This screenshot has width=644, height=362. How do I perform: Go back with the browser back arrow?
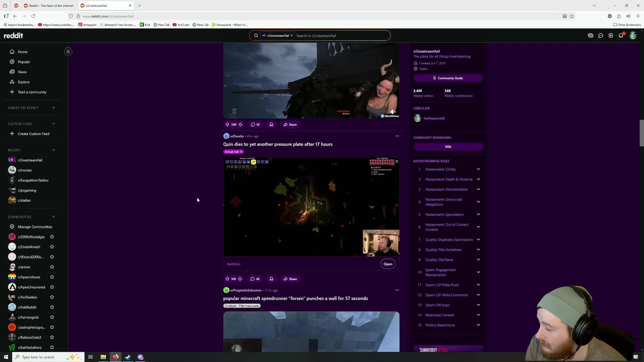(x=15, y=16)
